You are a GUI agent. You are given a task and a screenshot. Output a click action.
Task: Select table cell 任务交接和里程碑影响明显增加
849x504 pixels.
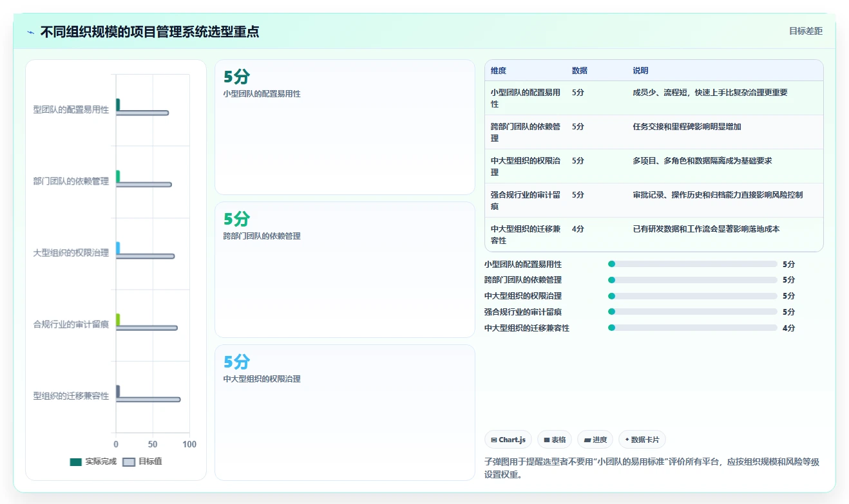click(x=687, y=127)
